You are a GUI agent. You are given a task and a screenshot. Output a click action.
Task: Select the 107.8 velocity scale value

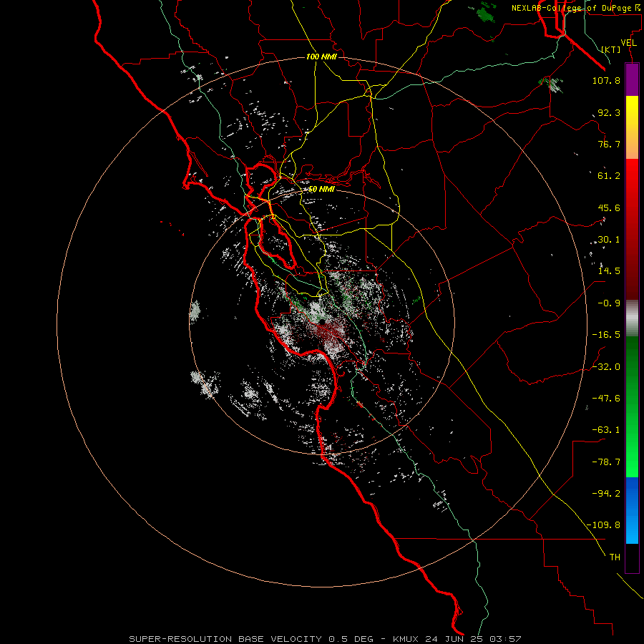click(x=606, y=80)
